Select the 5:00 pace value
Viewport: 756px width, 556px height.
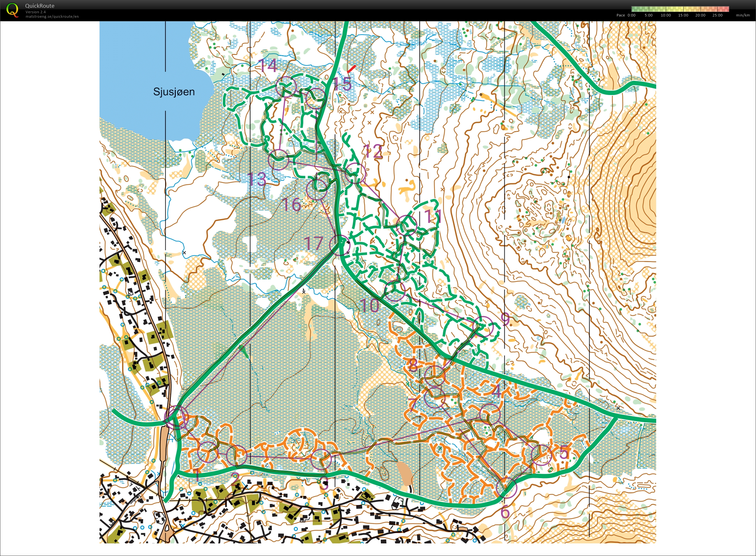[x=649, y=15]
